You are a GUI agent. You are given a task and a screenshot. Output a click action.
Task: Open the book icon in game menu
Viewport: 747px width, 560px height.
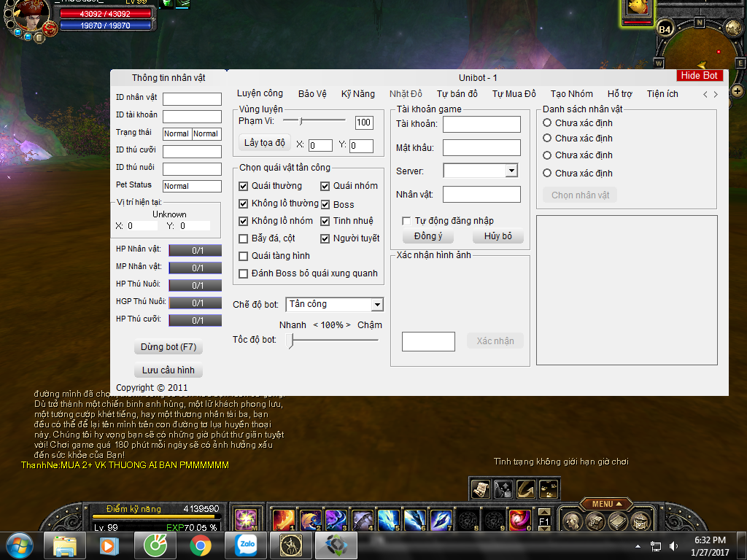618,521
